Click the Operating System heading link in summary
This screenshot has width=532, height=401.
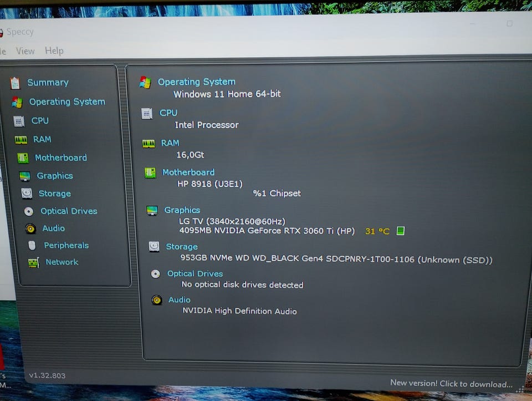click(196, 82)
